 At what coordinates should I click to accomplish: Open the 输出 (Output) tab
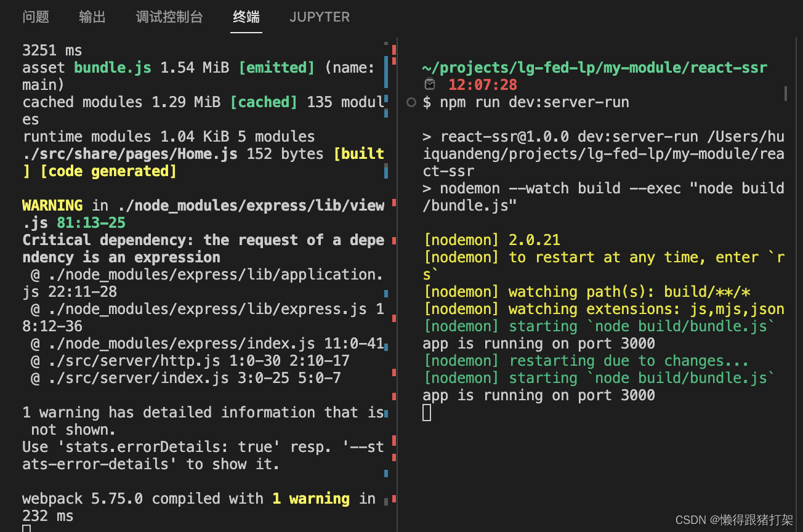coord(92,17)
